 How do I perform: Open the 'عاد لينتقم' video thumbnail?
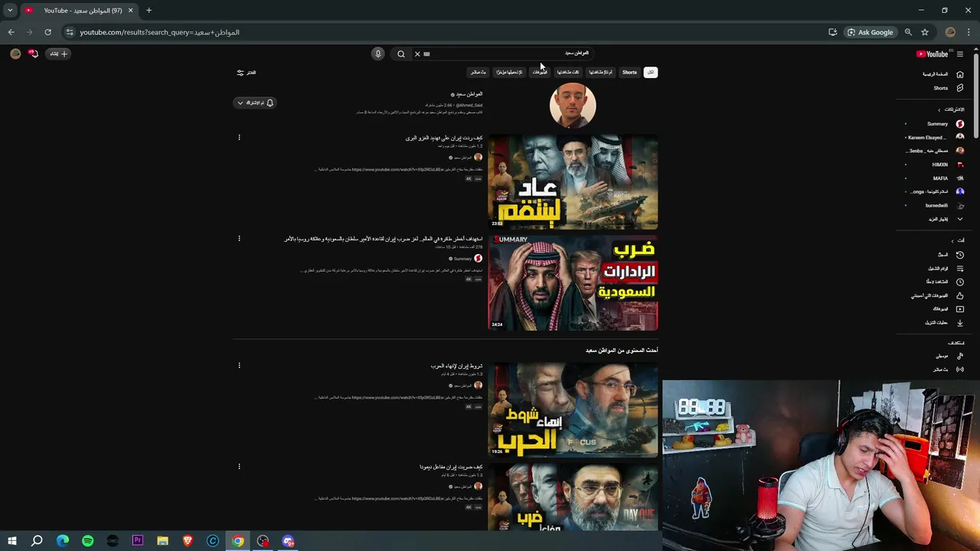[573, 182]
